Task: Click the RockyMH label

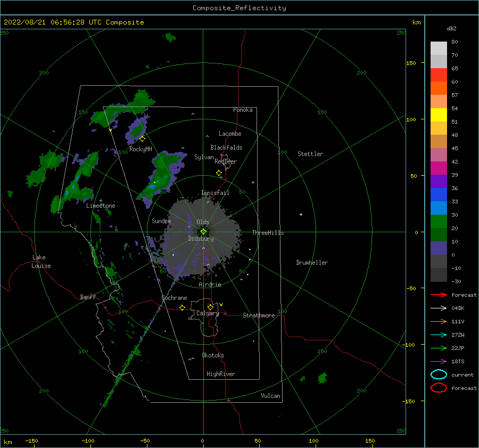Action: pos(141,149)
